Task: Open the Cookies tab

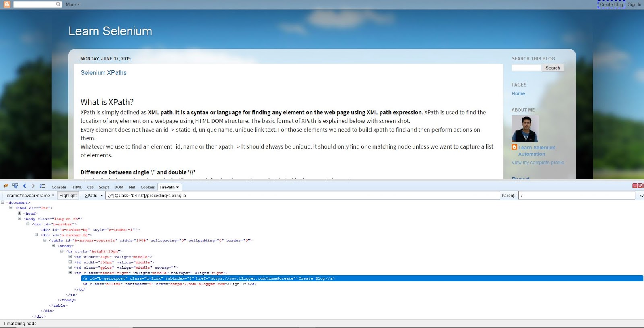Action: (x=148, y=187)
